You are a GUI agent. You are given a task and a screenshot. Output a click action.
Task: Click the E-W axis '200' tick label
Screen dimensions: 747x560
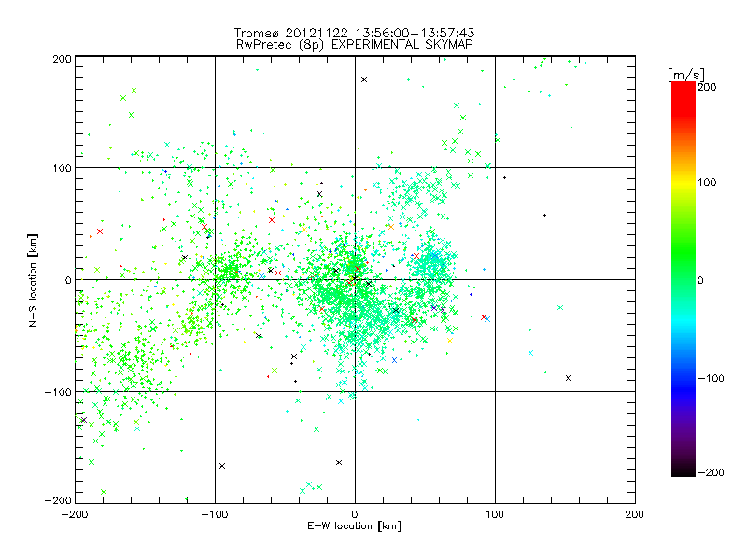635,515
